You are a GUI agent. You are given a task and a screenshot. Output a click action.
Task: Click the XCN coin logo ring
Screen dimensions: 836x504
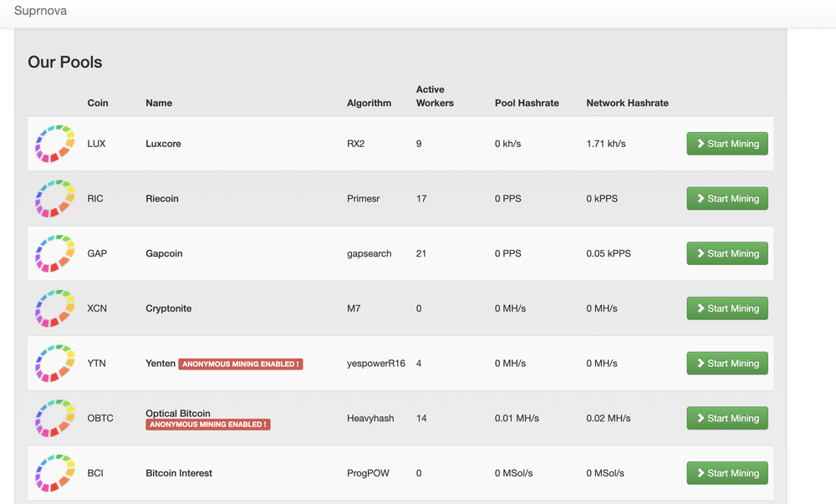(x=55, y=308)
